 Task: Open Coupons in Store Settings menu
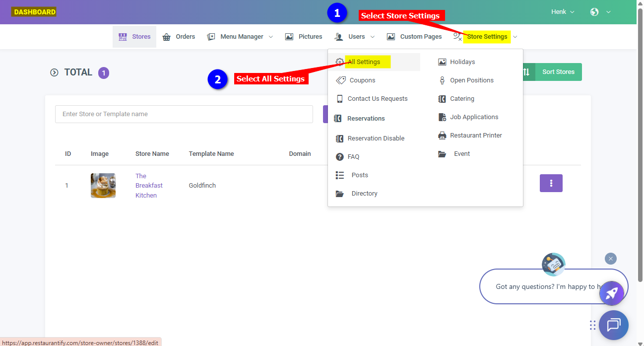point(362,80)
